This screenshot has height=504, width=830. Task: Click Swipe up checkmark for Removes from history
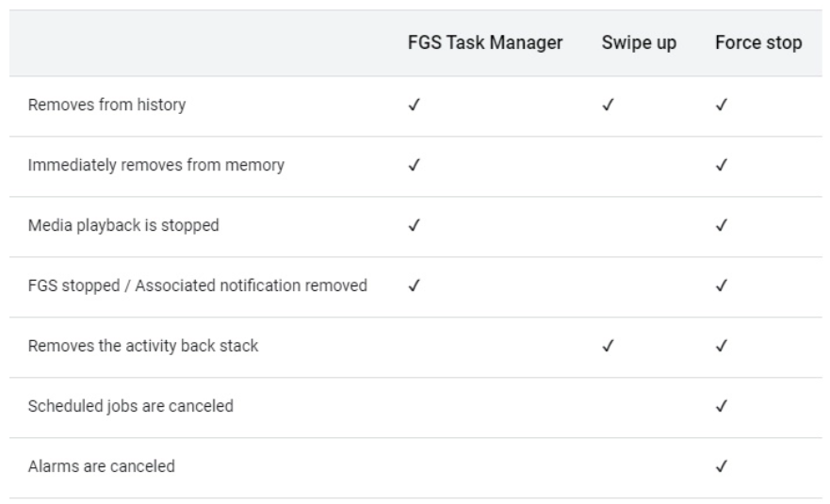tap(608, 106)
